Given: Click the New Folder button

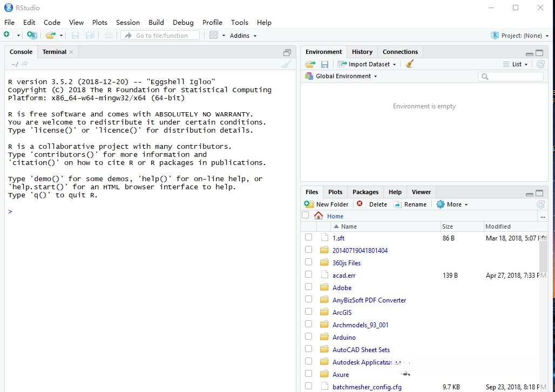Looking at the screenshot, I should (x=326, y=204).
